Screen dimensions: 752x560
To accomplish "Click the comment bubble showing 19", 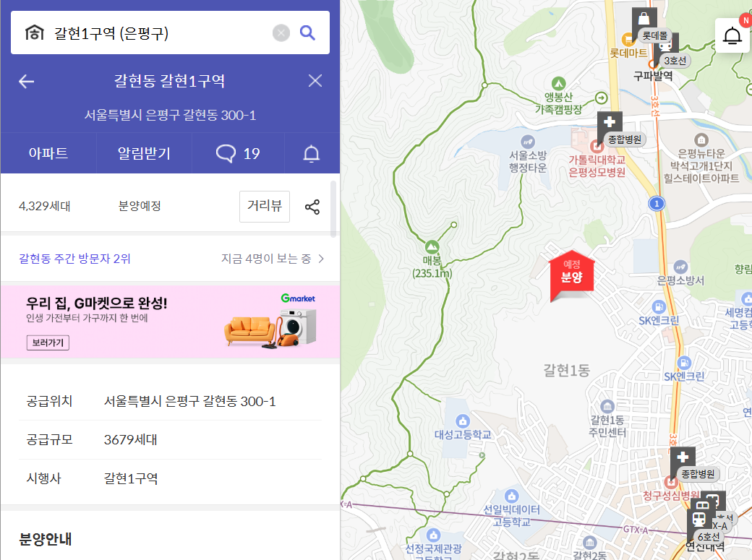I will [x=238, y=153].
